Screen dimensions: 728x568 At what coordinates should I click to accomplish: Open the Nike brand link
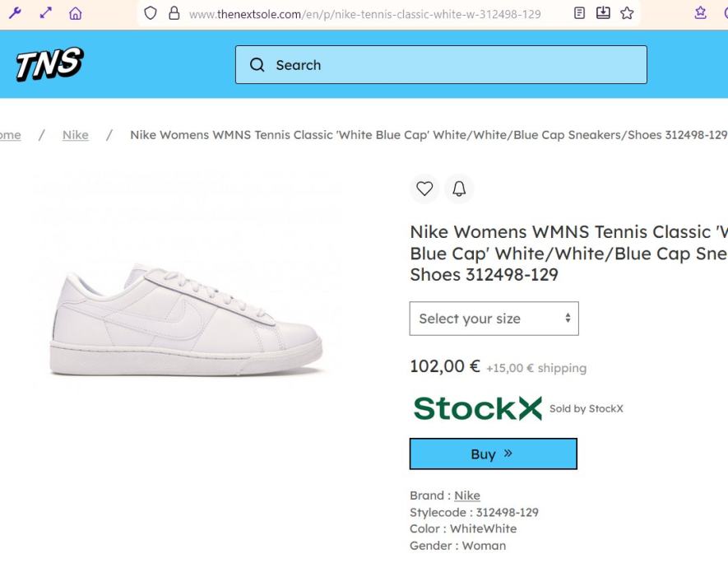[467, 496]
